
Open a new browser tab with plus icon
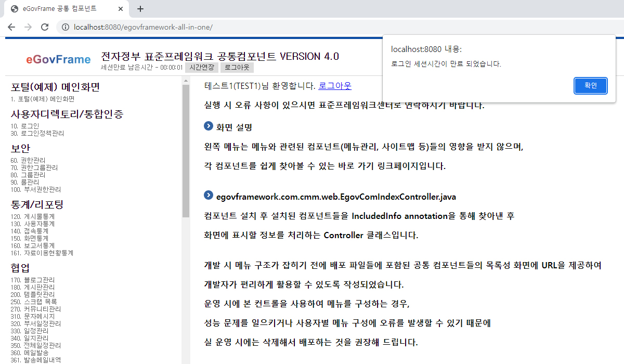(140, 9)
